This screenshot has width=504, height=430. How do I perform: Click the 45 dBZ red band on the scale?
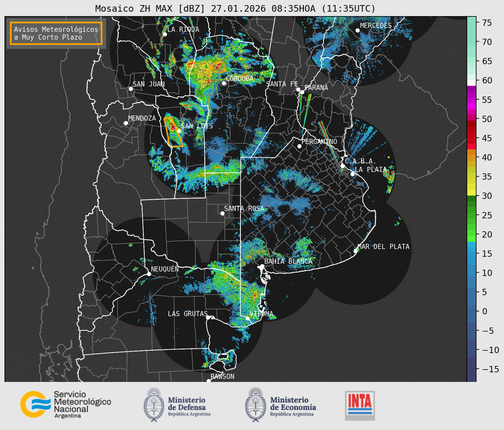[471, 138]
